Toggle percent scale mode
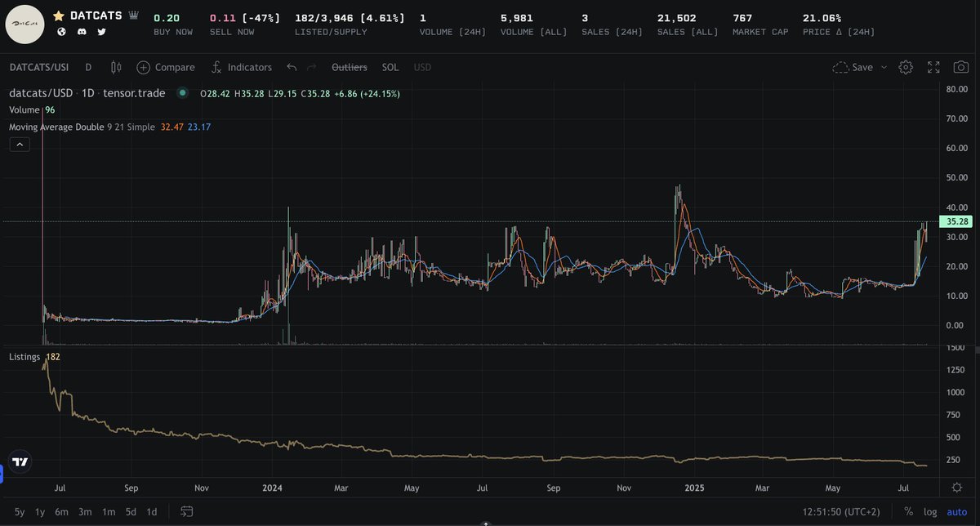 pos(908,512)
